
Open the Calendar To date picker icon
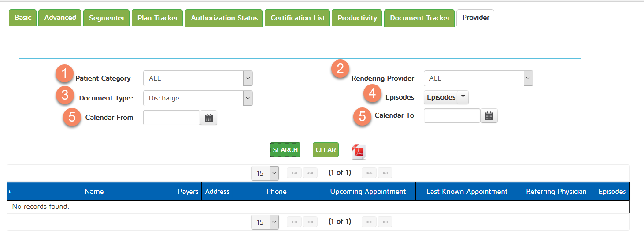pyautogui.click(x=489, y=116)
